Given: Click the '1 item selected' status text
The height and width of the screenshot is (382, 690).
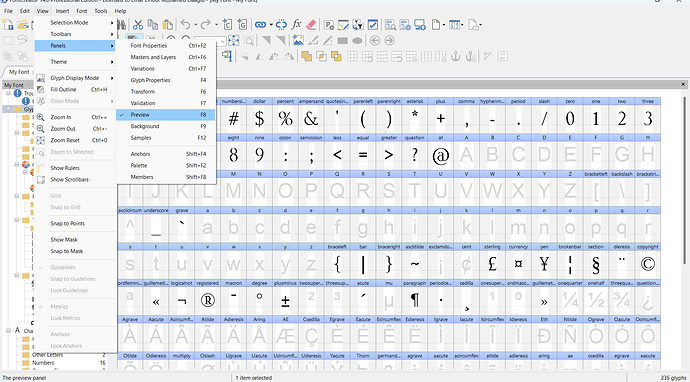Looking at the screenshot, I should click(253, 378).
